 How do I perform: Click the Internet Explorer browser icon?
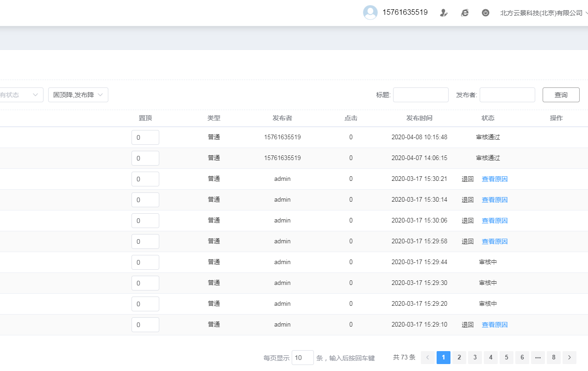click(464, 13)
